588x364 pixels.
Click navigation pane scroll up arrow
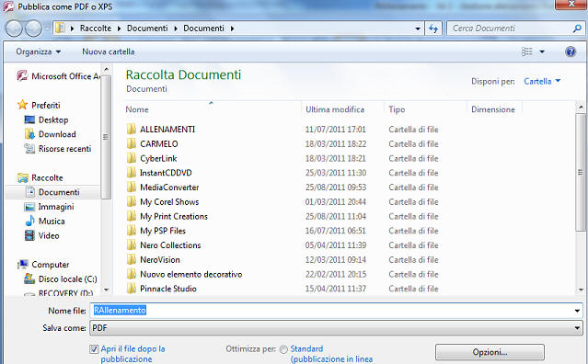(106, 69)
